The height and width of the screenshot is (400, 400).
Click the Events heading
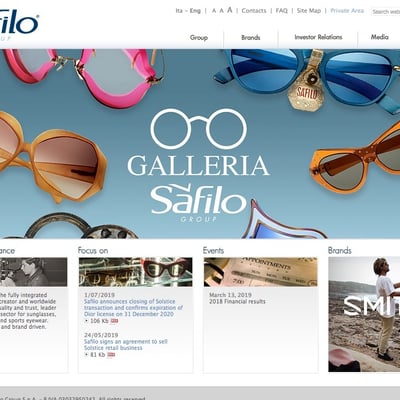click(x=213, y=251)
